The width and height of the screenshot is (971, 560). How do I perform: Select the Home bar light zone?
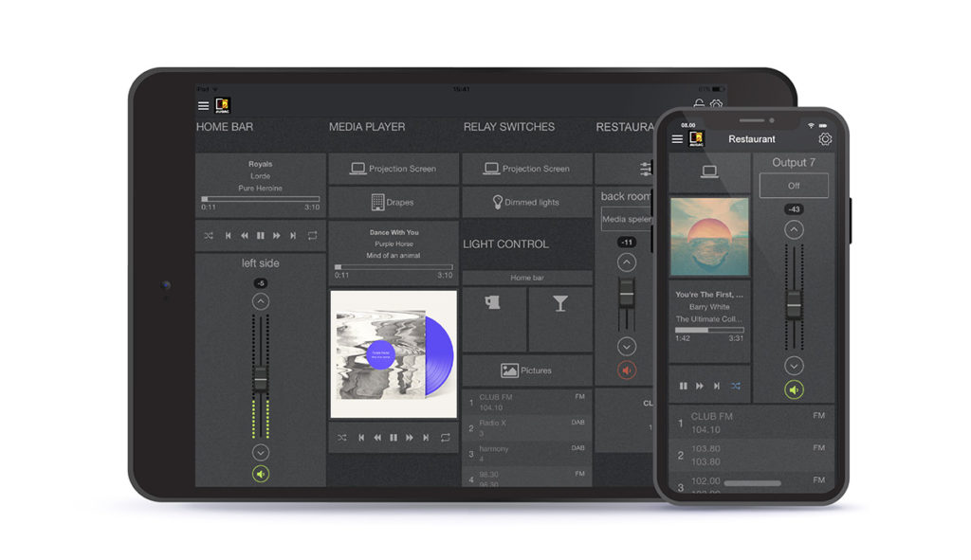coord(527,278)
